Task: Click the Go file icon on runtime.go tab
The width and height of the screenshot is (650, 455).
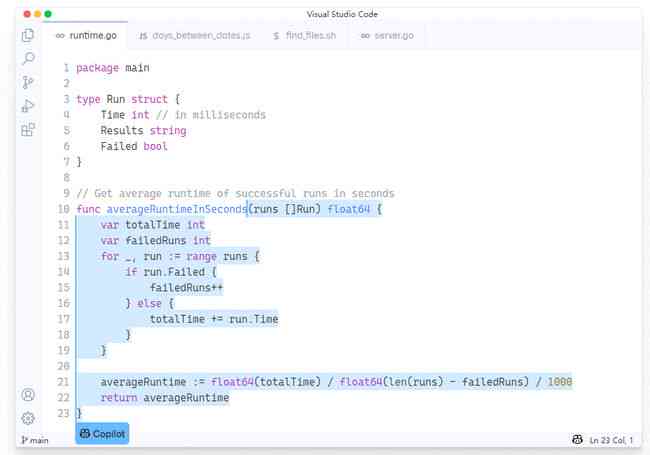Action: 60,36
